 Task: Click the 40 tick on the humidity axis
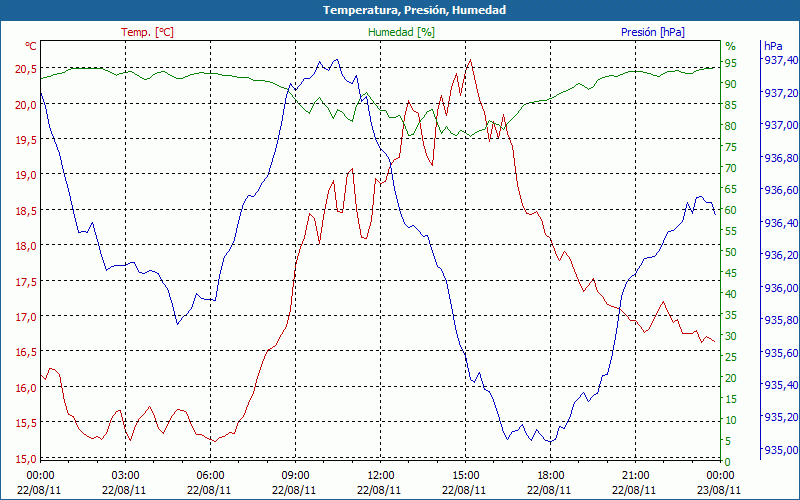pyautogui.click(x=731, y=294)
